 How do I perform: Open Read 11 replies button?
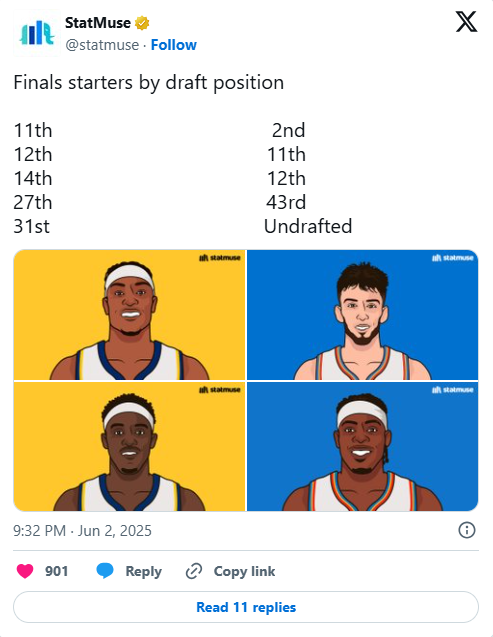pos(246,607)
